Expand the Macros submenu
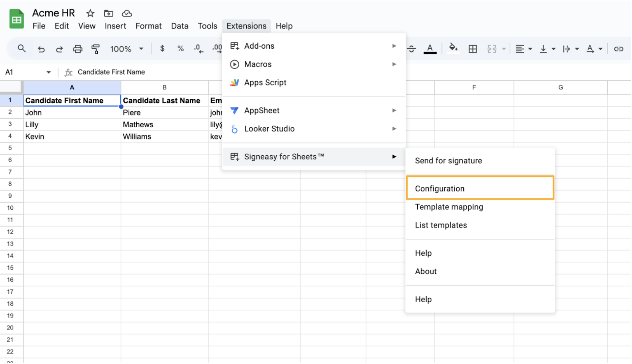632x364 pixels. pos(314,64)
